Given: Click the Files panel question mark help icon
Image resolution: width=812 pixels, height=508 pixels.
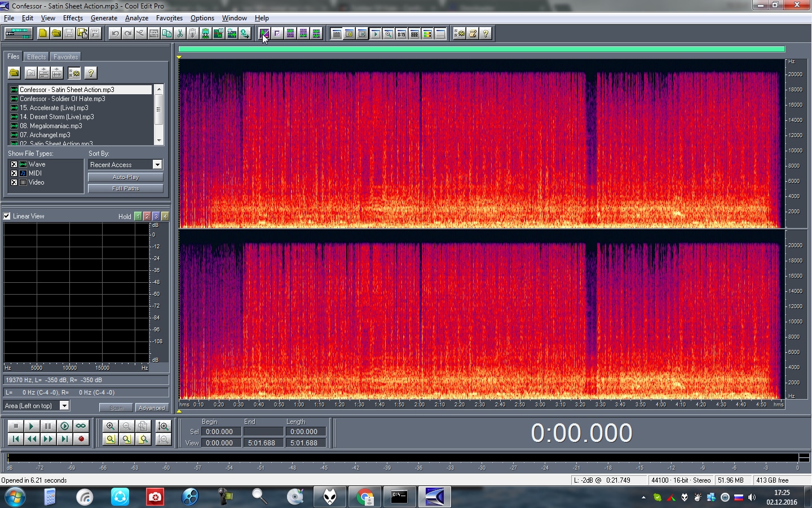Looking at the screenshot, I should (x=90, y=73).
